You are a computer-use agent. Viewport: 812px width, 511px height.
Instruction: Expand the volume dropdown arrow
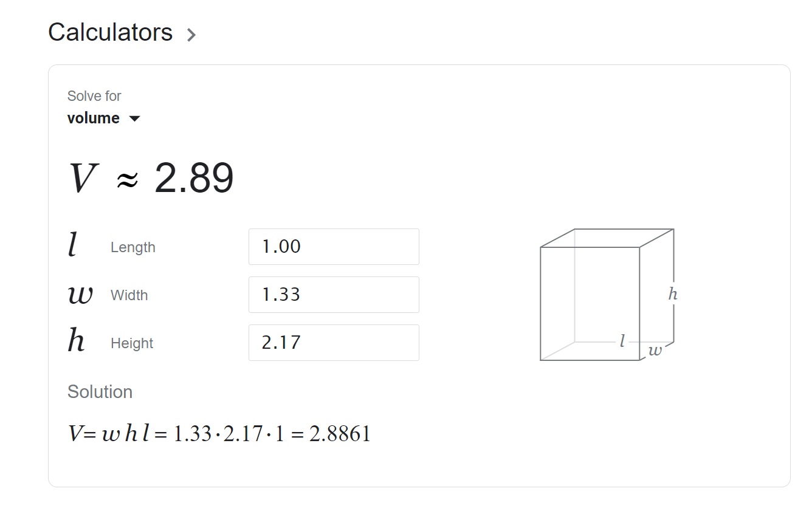[x=135, y=118]
